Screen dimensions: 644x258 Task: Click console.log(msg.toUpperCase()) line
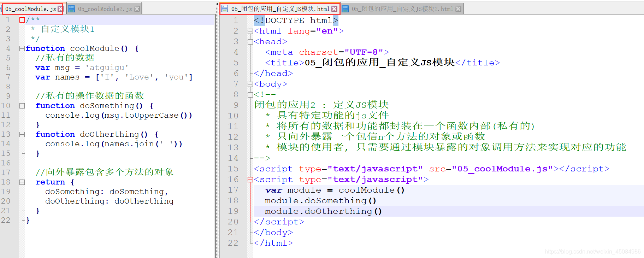pos(119,115)
